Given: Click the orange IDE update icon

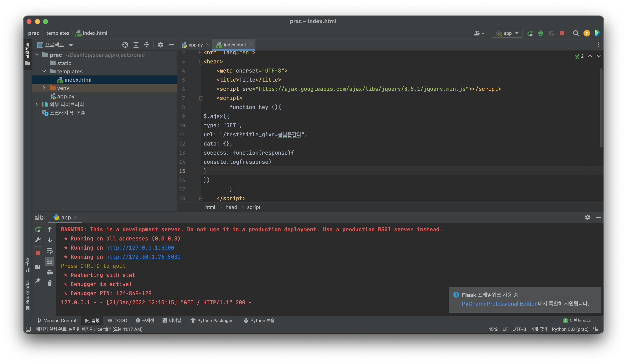Looking at the screenshot, I should (x=586, y=33).
